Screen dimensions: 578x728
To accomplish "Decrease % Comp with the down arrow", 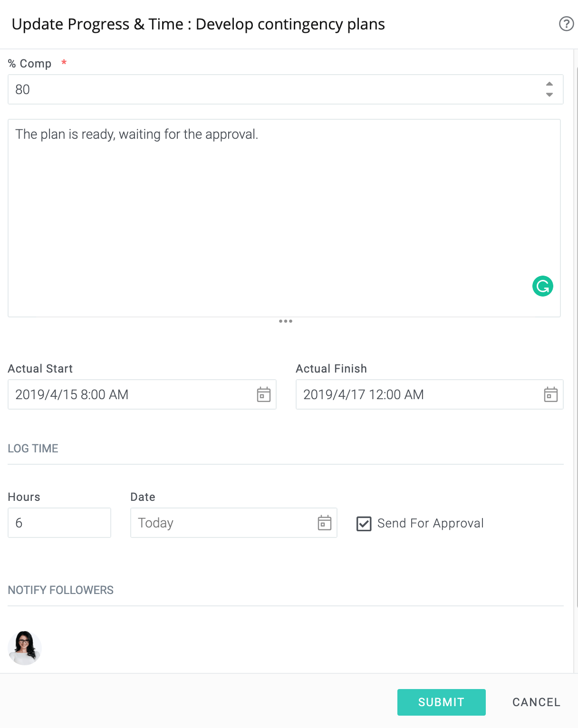I will [x=549, y=95].
